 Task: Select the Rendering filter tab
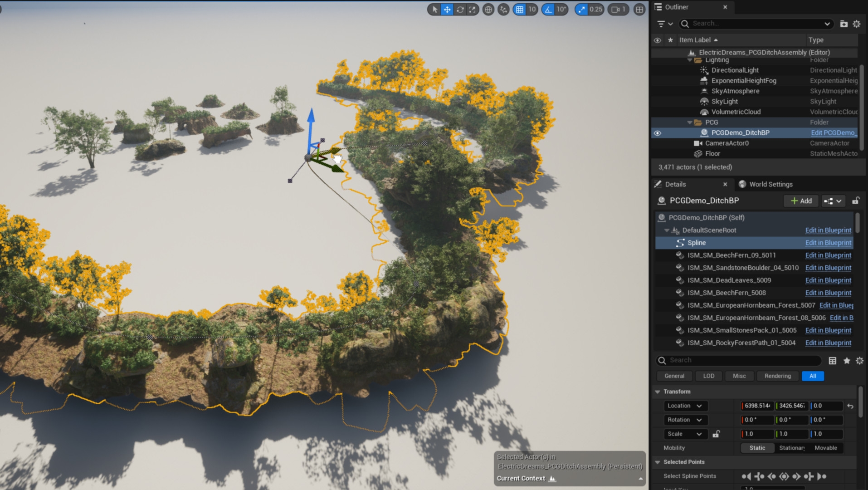(x=777, y=376)
